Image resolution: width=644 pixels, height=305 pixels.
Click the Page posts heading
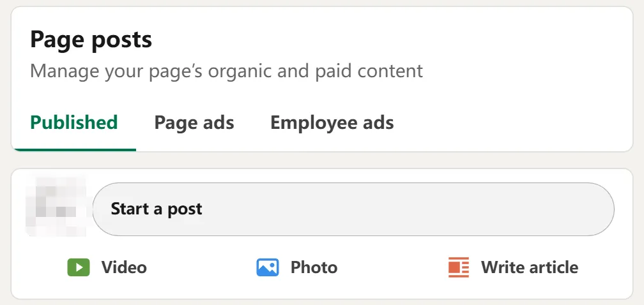click(x=91, y=40)
